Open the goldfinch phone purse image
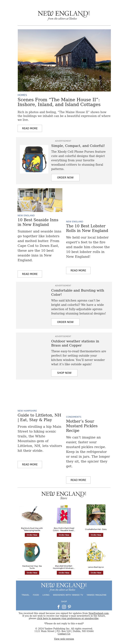Viewport: 128px width, 644px height. pyautogui.click(x=34, y=159)
